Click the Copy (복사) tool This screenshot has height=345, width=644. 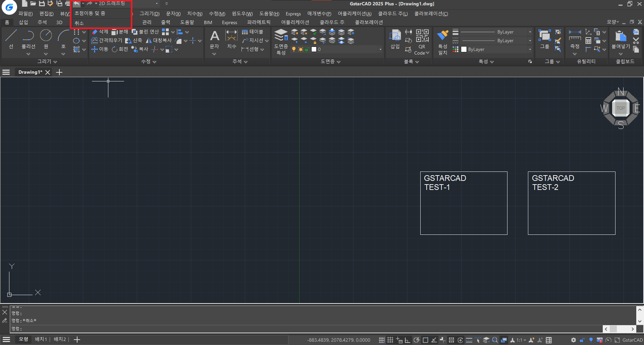pyautogui.click(x=140, y=49)
